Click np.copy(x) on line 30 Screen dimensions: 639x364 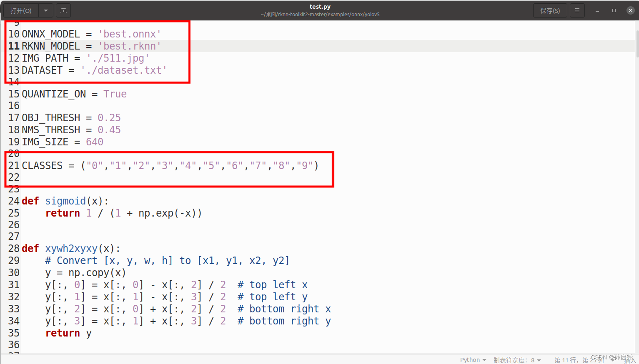(x=97, y=272)
